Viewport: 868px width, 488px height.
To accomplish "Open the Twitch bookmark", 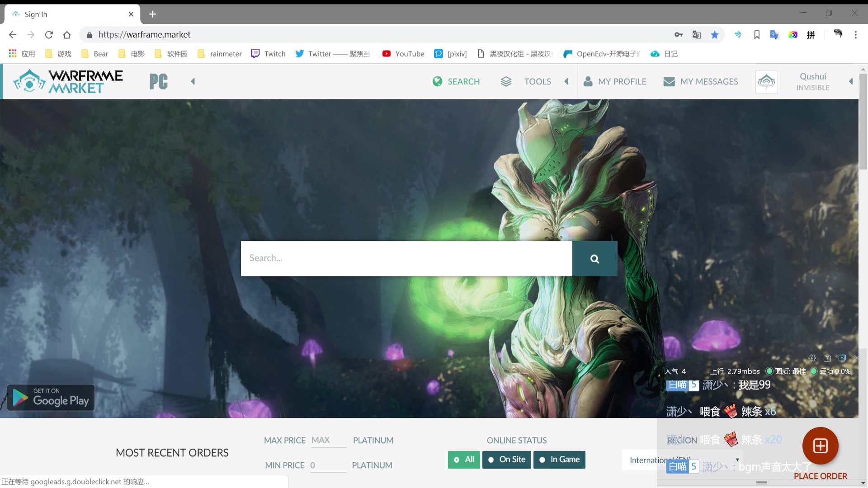I will click(x=269, y=54).
